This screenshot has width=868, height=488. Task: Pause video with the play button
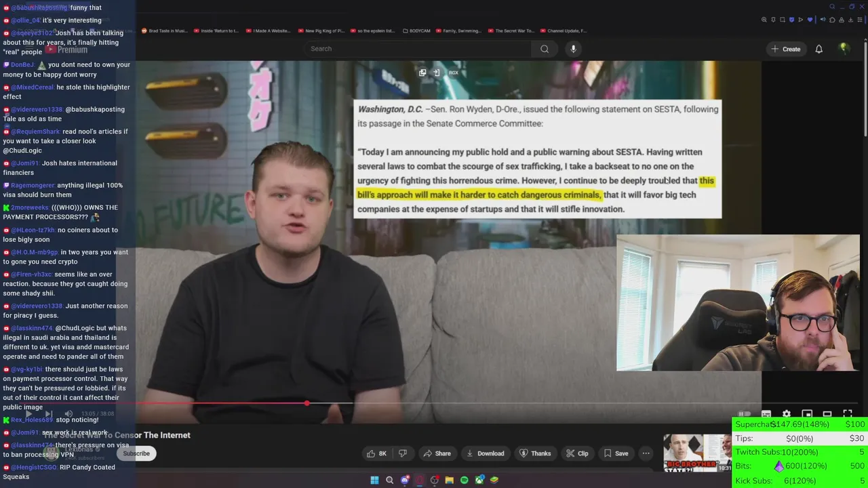coord(28,413)
